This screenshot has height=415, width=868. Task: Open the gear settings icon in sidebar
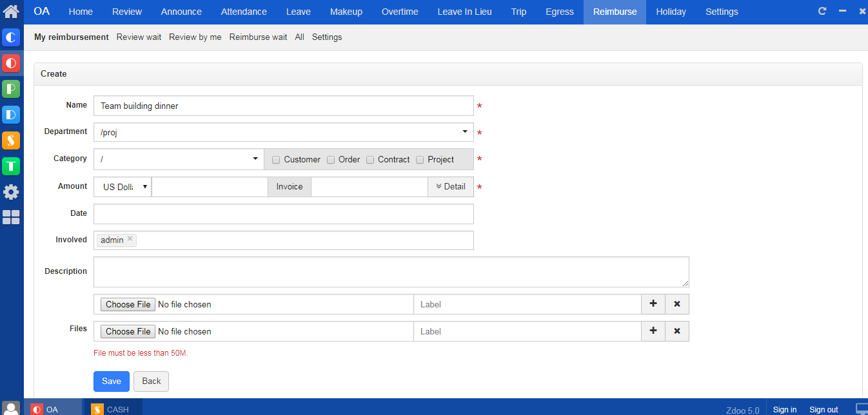(11, 192)
